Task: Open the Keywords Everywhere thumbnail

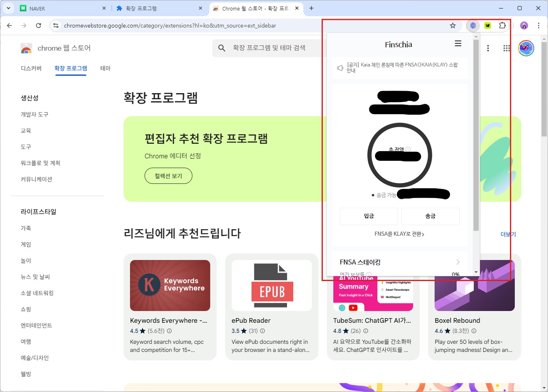Action: coord(170,285)
